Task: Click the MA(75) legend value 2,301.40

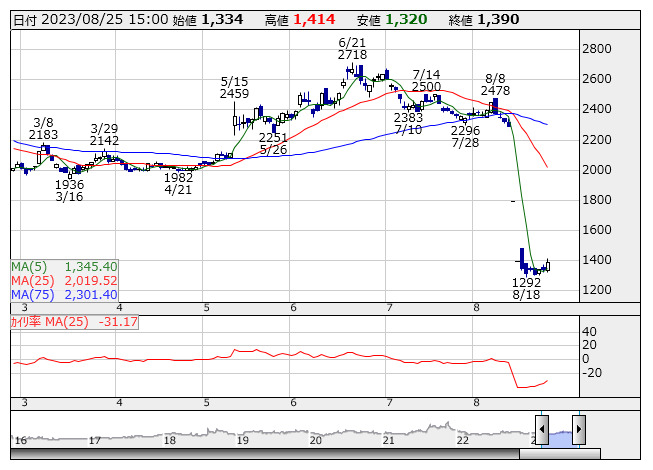Action: tap(91, 295)
